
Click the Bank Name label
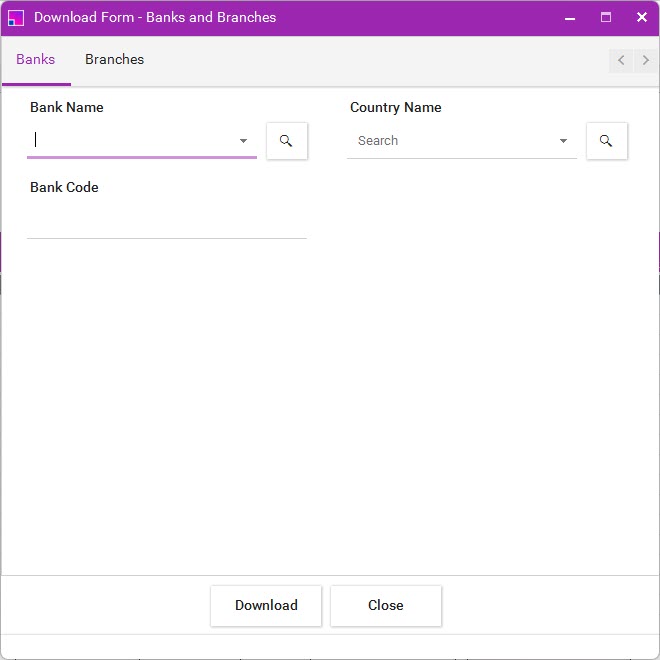(67, 107)
